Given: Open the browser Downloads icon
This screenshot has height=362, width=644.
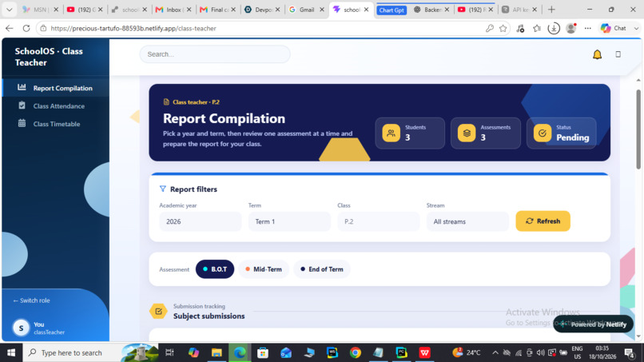Looking at the screenshot, I should pos(554,28).
